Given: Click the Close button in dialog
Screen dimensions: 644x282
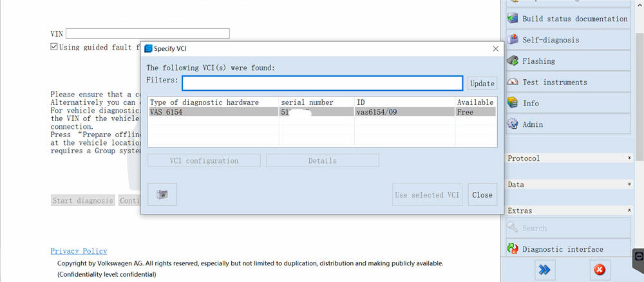Looking at the screenshot, I should pyautogui.click(x=482, y=195).
